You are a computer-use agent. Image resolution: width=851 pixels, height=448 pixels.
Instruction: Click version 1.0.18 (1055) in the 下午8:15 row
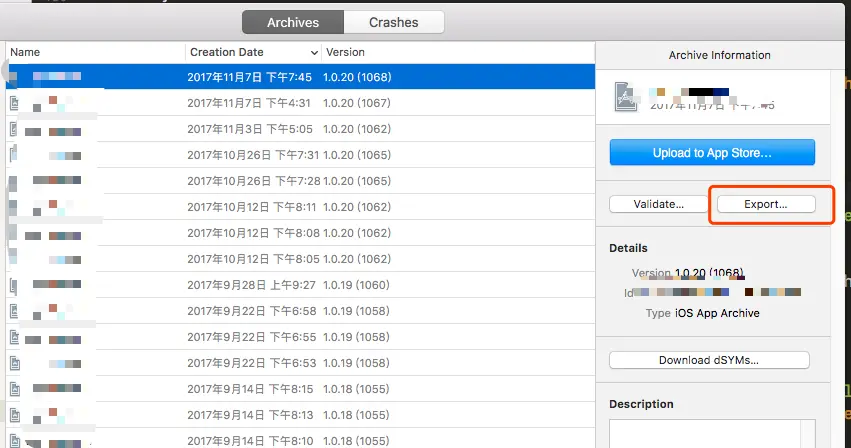click(357, 389)
